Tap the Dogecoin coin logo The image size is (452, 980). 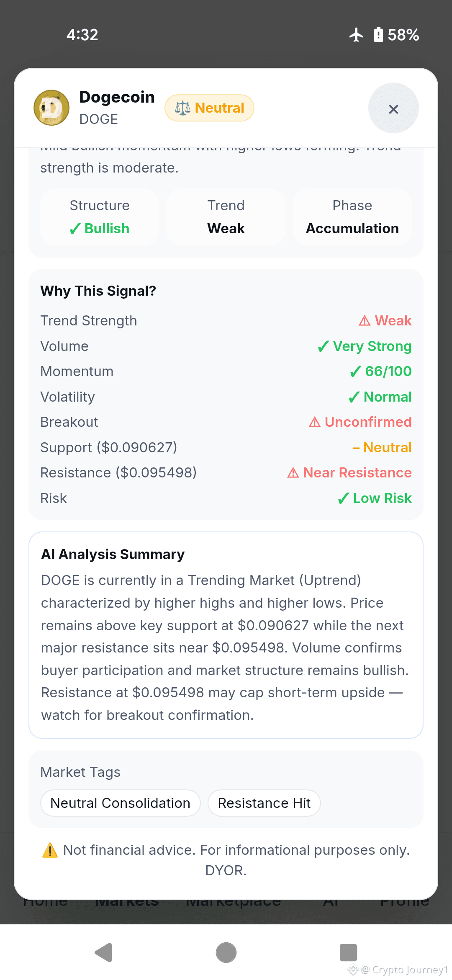point(51,108)
